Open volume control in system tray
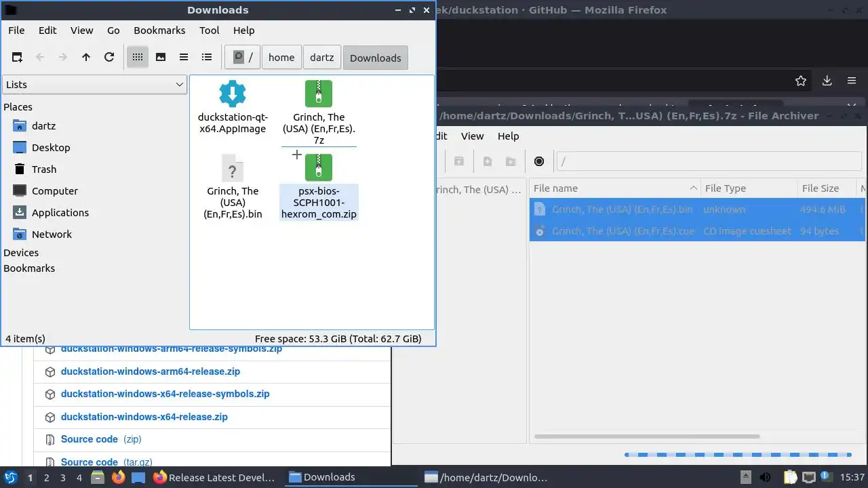 tap(765, 478)
